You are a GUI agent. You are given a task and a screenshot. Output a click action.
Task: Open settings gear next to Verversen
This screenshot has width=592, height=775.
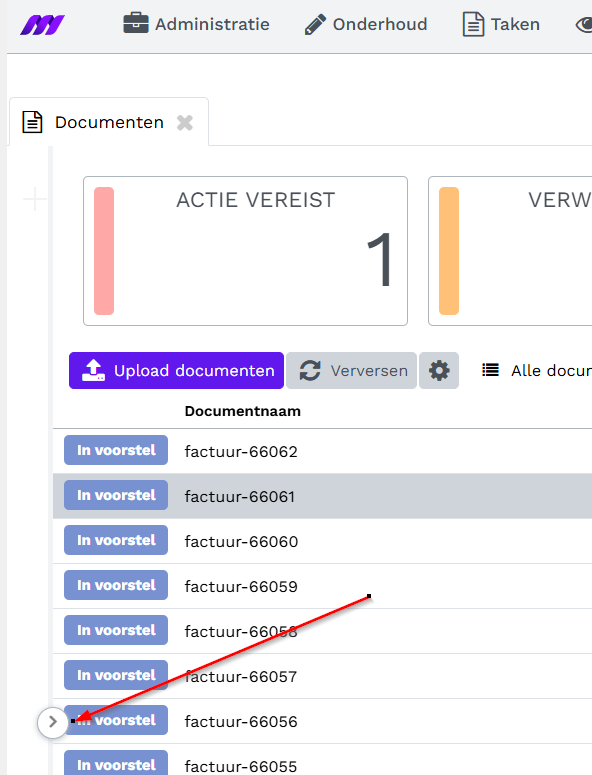[439, 371]
